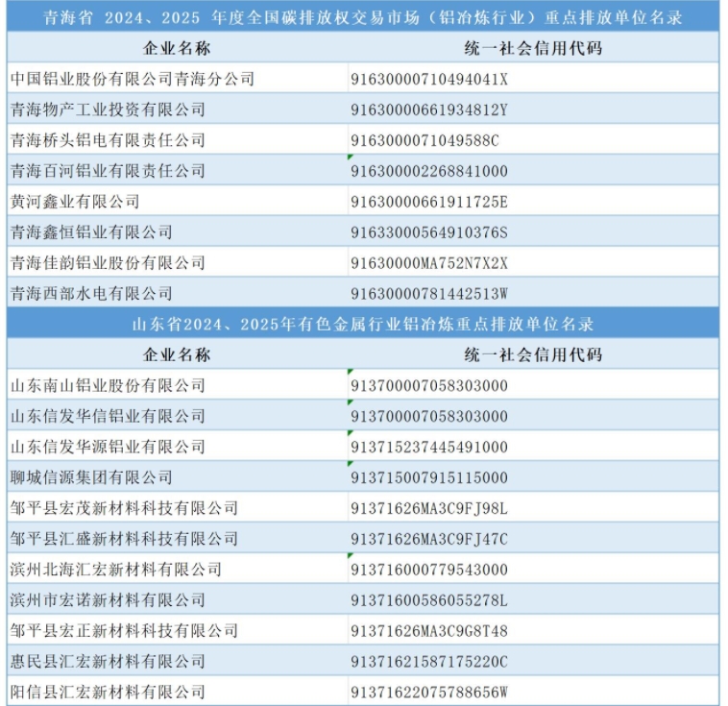Select cell 山东信发华信铝业有限公司
This screenshot has width=728, height=706.
[x=178, y=416]
